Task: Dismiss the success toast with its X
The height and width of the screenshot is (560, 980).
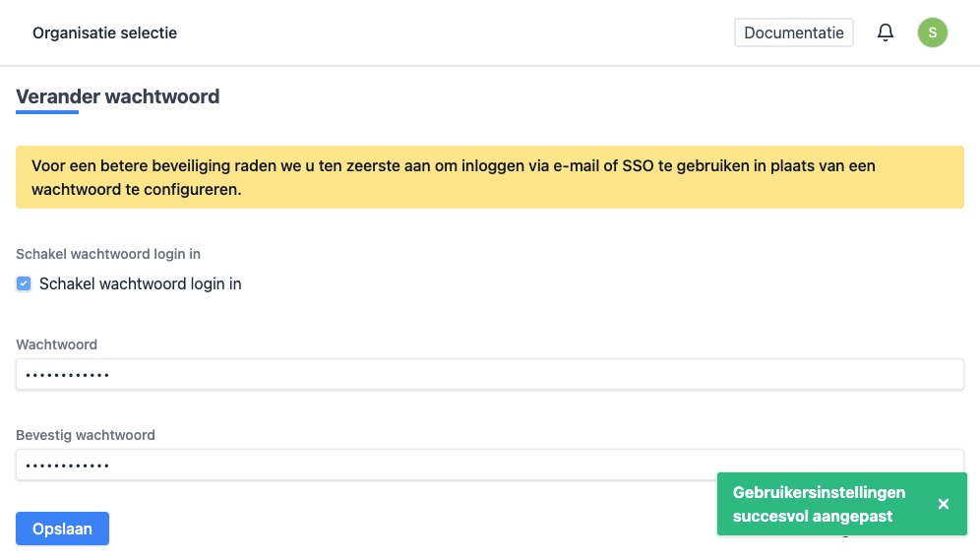Action: coord(944,504)
